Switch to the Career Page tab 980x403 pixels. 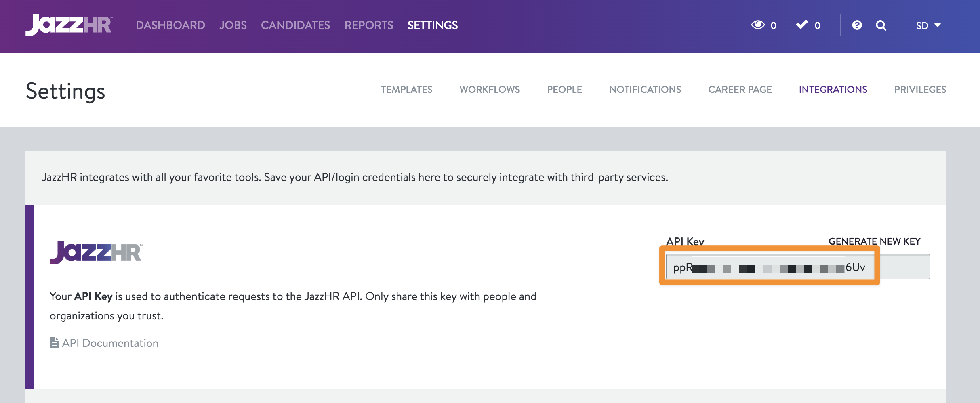pyautogui.click(x=740, y=89)
